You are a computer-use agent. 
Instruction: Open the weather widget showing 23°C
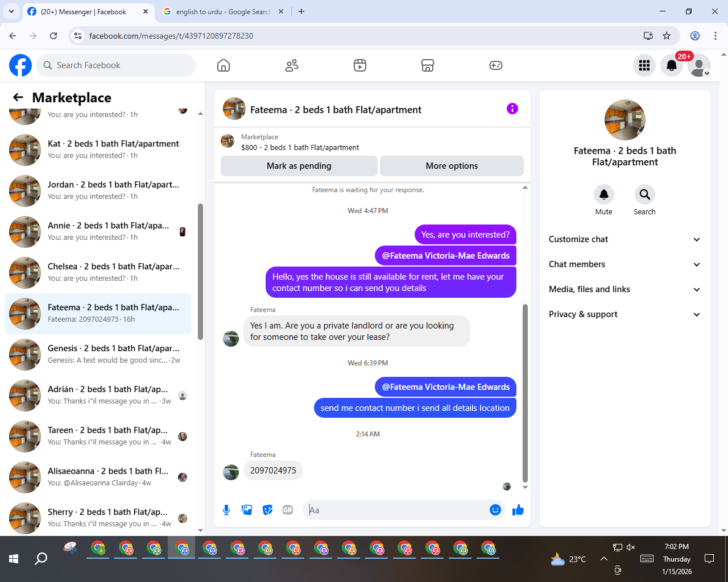pyautogui.click(x=568, y=559)
